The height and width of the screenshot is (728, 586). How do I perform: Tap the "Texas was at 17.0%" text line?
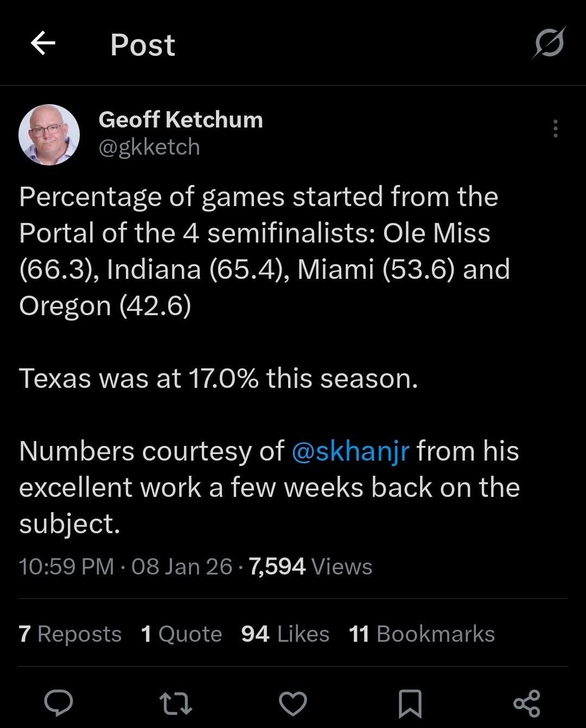click(219, 378)
